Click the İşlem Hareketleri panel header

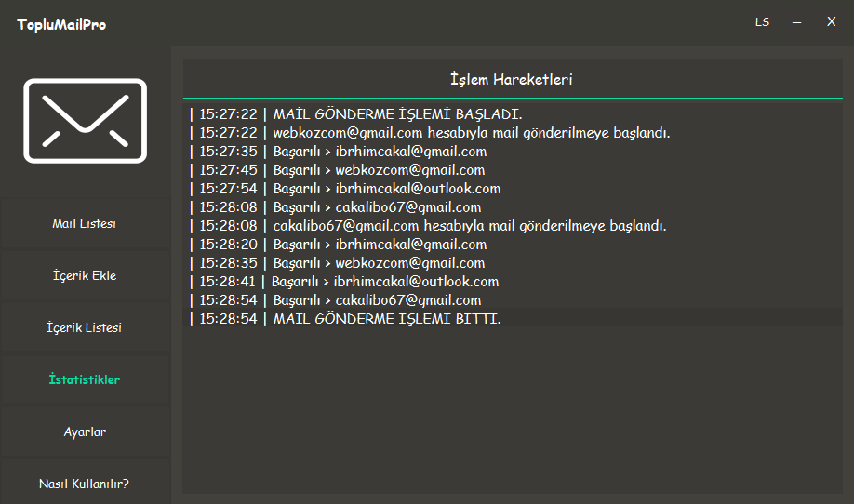pos(512,79)
